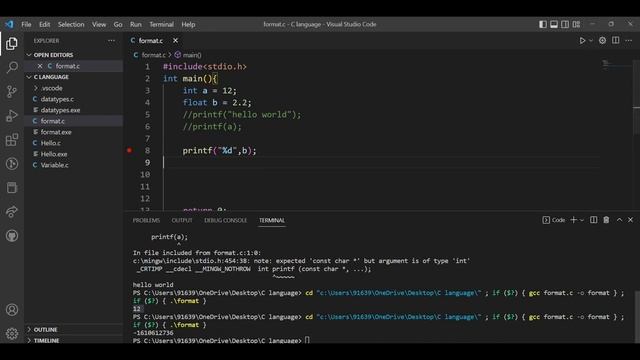Select the Terminal panel tab
640x360 pixels.
pos(272,220)
